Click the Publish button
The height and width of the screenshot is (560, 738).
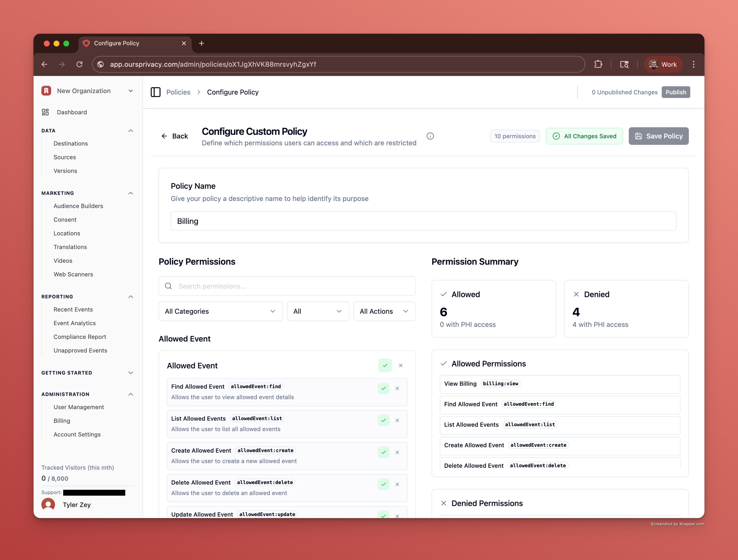click(676, 92)
